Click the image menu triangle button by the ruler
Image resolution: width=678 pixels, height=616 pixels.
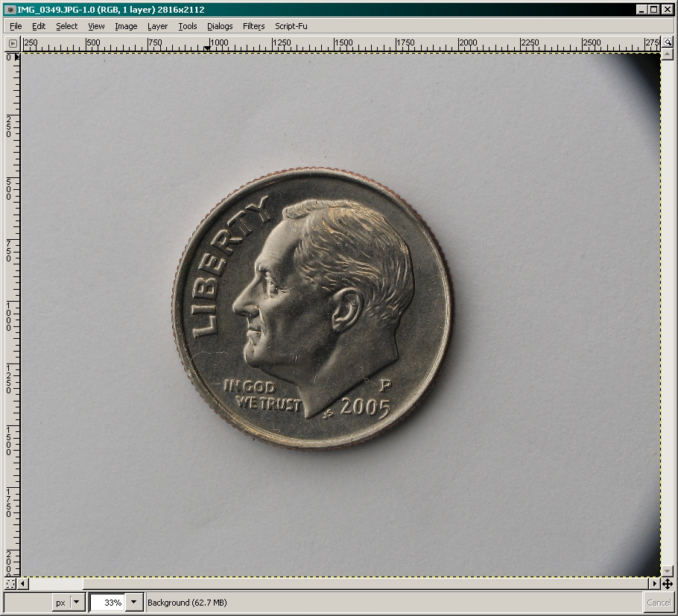click(13, 44)
